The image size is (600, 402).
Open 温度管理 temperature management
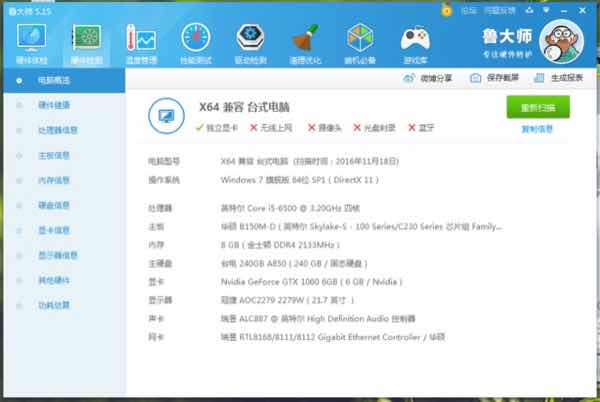141,43
